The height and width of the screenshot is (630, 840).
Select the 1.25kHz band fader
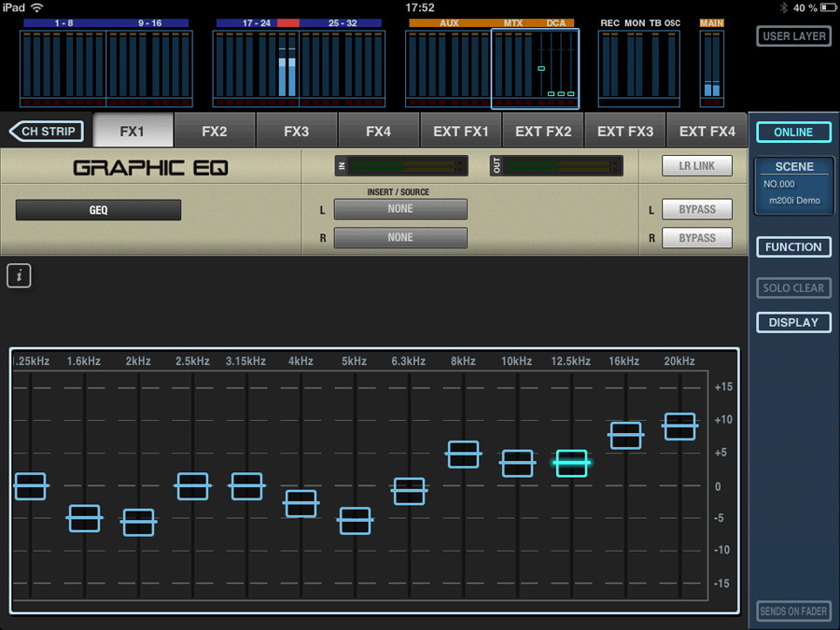[31, 486]
